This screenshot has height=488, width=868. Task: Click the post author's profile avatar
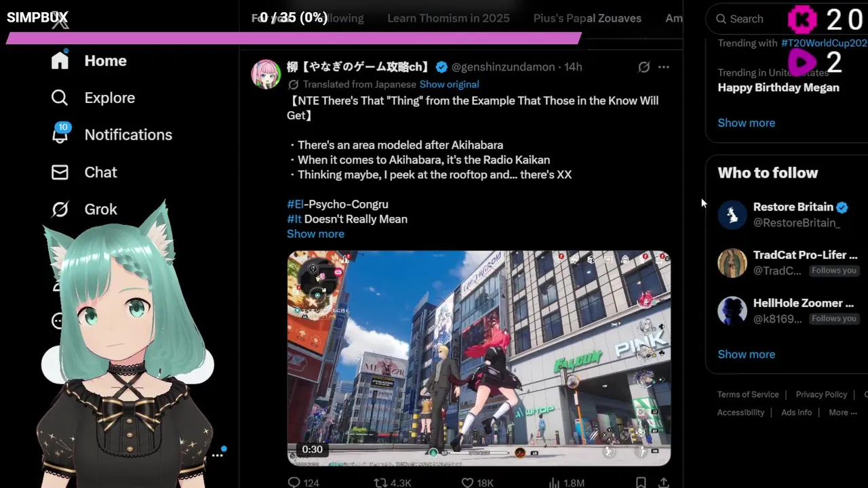click(266, 75)
